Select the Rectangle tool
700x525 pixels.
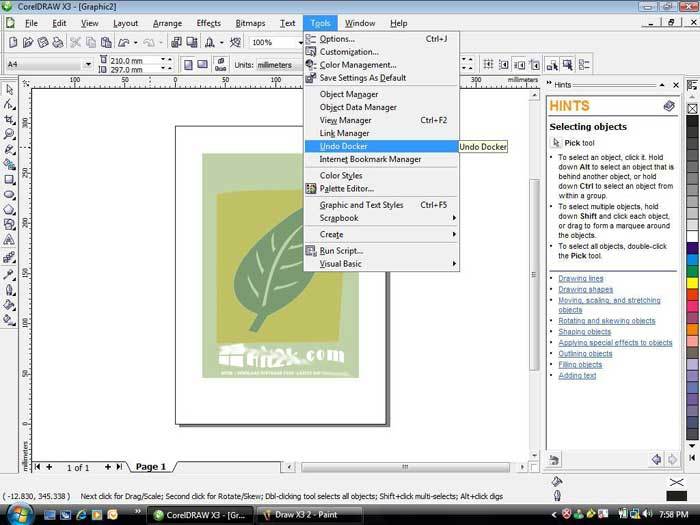[9, 179]
